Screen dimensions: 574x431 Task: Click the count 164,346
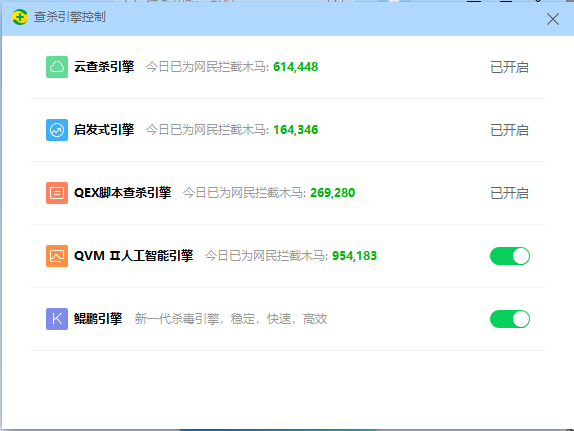(x=295, y=130)
